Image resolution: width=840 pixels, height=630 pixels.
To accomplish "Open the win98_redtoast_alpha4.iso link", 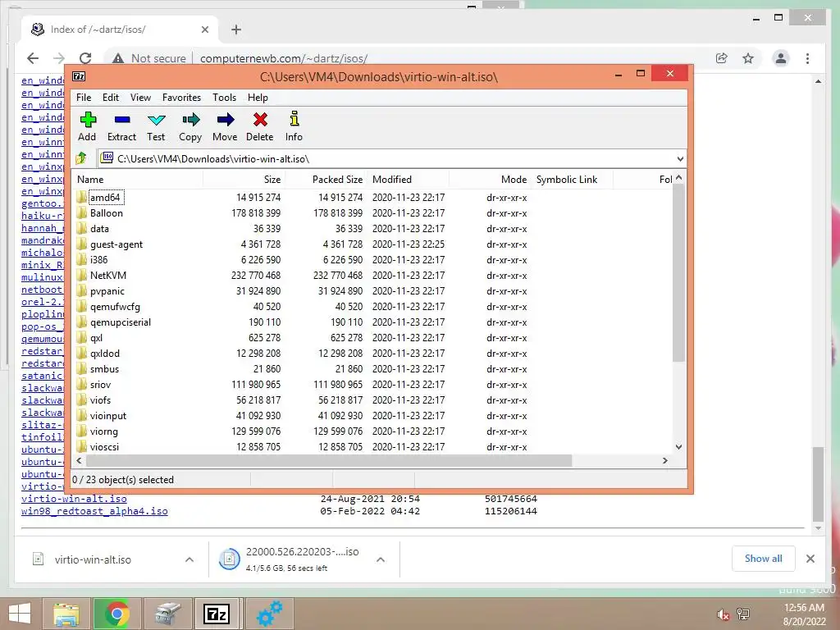I will click(x=94, y=511).
